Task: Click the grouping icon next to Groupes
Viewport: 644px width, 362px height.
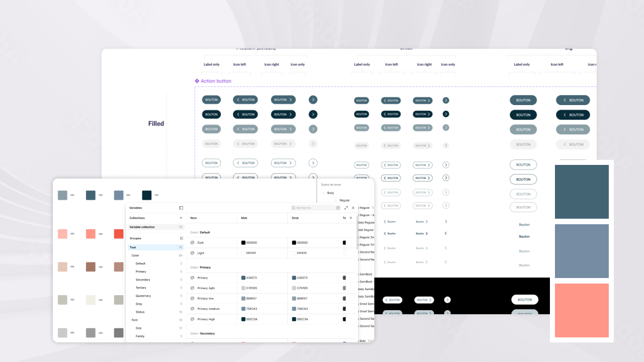Action: coord(182,238)
